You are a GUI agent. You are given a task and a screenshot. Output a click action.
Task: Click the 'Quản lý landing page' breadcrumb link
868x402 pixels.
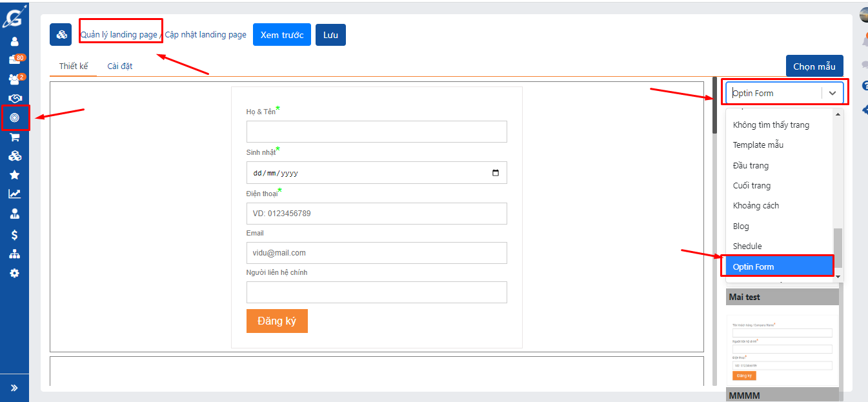(119, 35)
